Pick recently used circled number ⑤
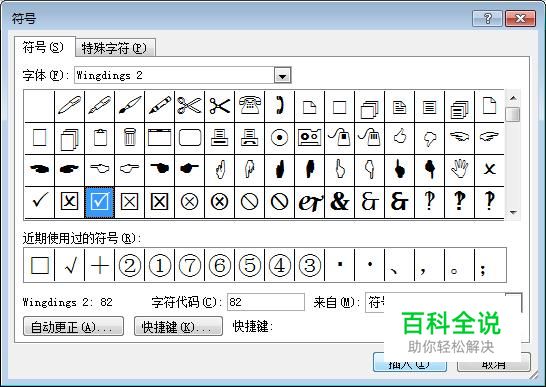This screenshot has width=546, height=387. click(249, 265)
